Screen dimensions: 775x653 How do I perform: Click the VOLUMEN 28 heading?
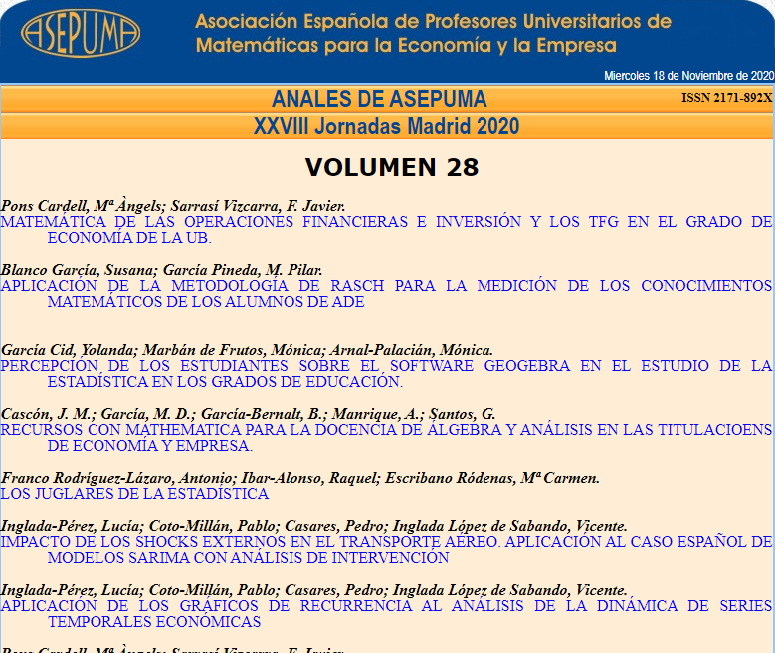click(x=392, y=167)
